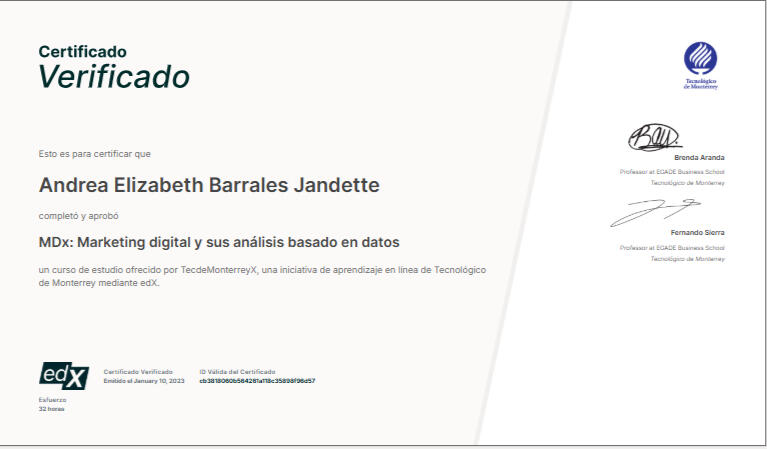Screen dimensions: 767x449
Task: Click the '32 horas' effort text
Action: [51, 409]
